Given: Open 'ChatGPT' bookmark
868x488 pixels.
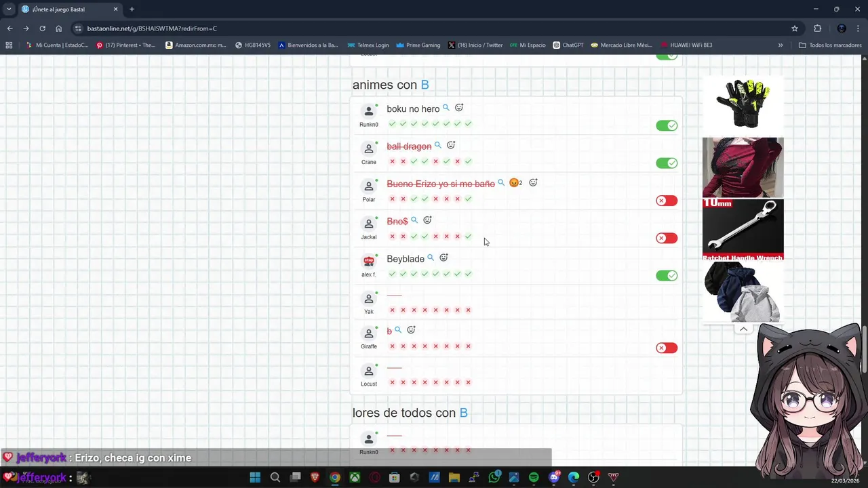Looking at the screenshot, I should [x=568, y=45].
